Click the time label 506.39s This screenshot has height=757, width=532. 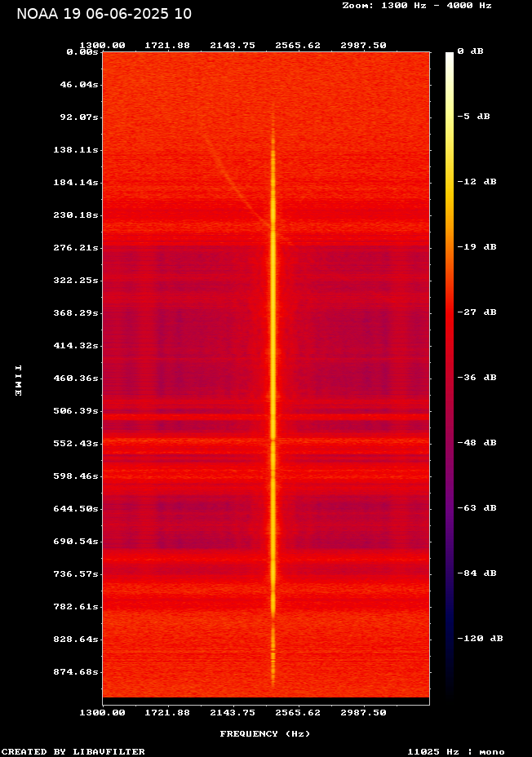(x=76, y=411)
